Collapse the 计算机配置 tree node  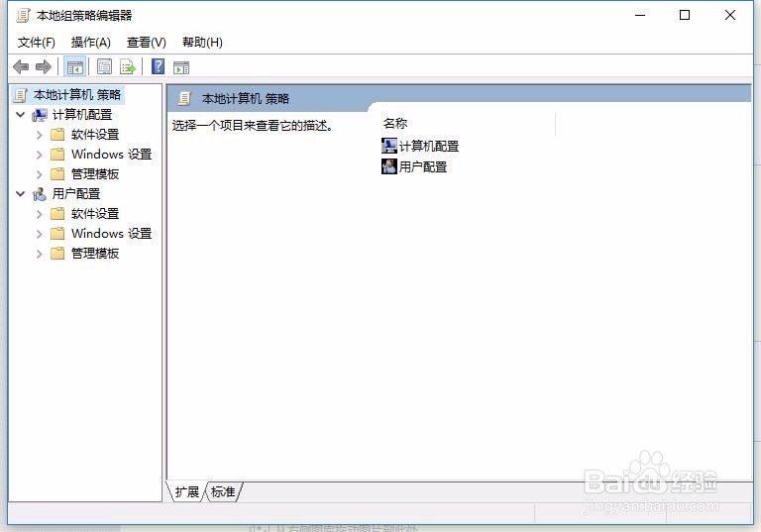tap(21, 115)
